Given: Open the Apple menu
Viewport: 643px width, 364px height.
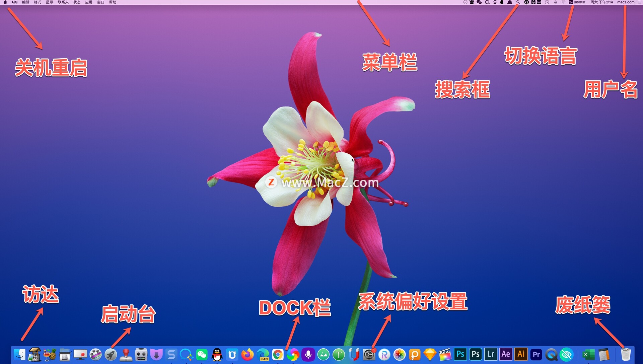Looking at the screenshot, I should pos(4,2).
